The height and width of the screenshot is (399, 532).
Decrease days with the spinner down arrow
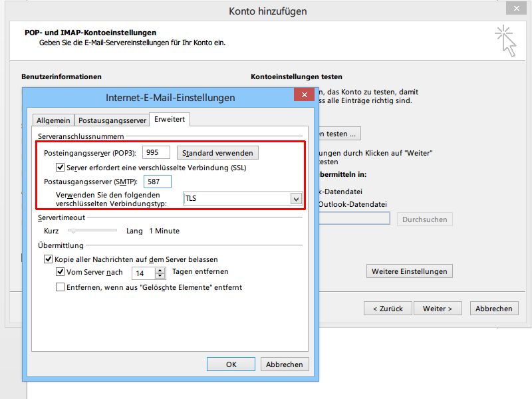[x=160, y=275]
